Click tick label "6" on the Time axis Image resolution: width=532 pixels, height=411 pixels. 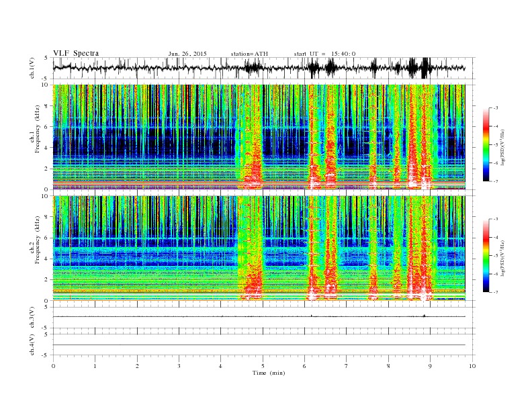coord(304,366)
